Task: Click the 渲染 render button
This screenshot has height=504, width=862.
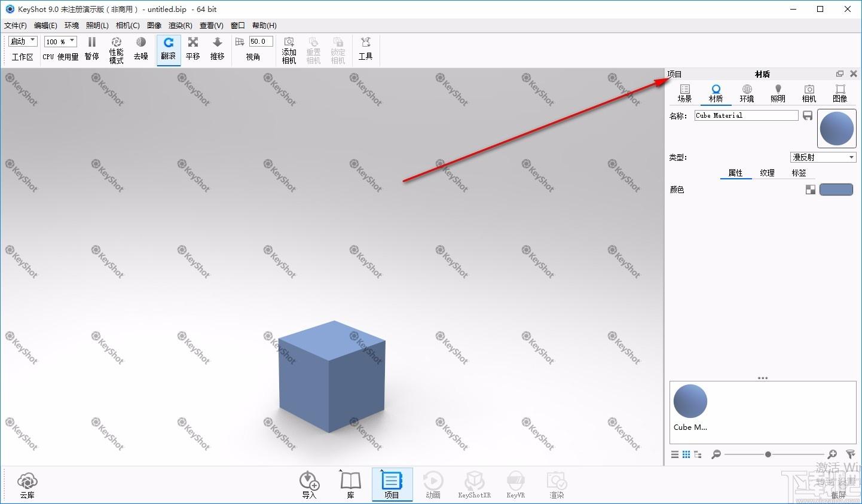Action: pyautogui.click(x=557, y=485)
